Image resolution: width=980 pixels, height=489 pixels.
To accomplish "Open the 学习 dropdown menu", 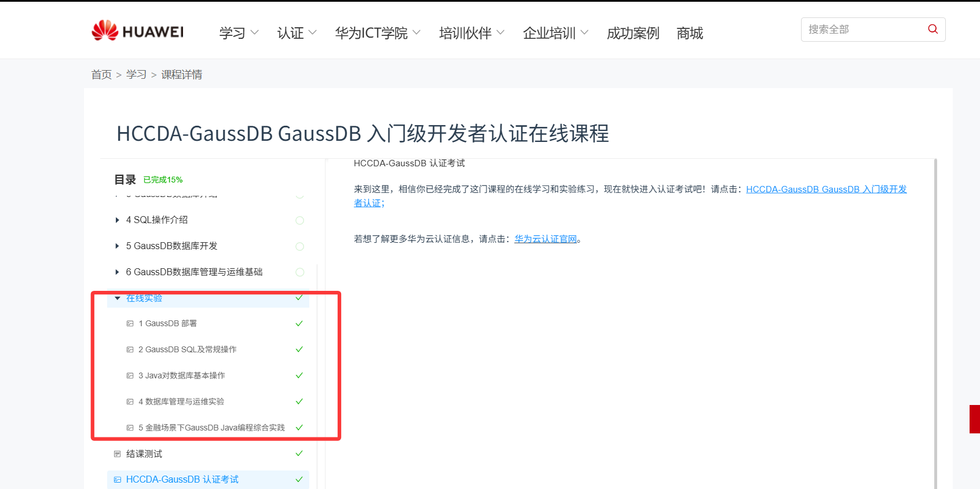I will [x=239, y=33].
